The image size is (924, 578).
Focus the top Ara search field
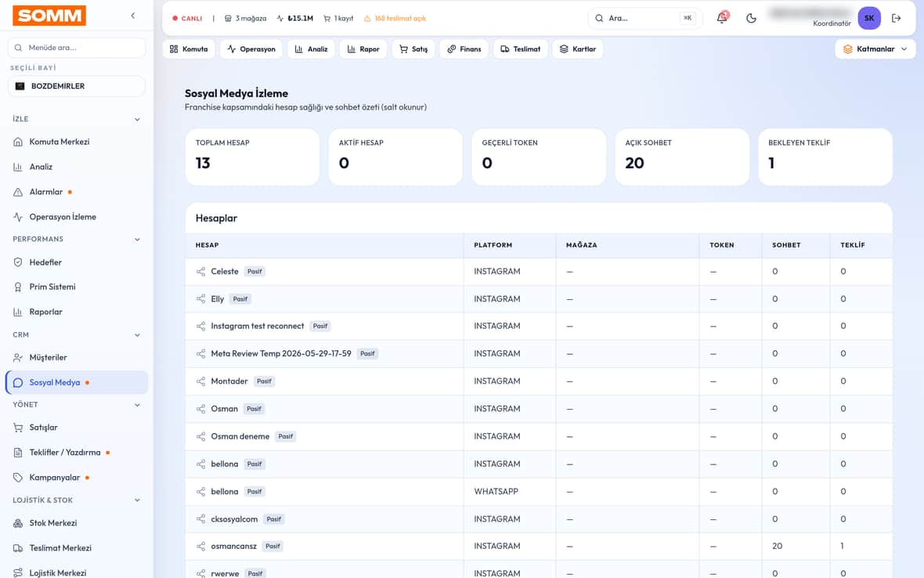point(645,18)
